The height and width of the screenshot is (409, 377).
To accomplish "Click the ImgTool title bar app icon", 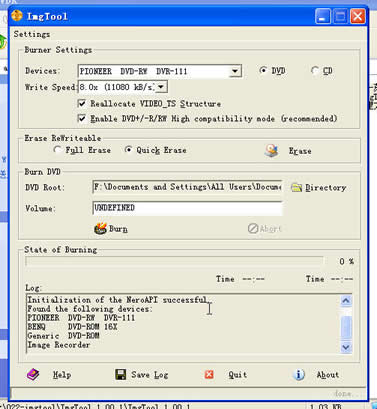I will (17, 15).
